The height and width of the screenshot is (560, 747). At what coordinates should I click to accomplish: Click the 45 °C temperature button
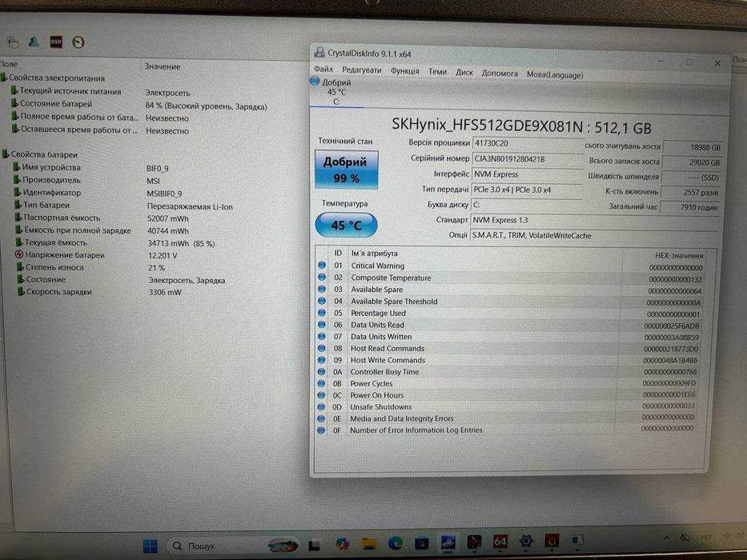tap(347, 225)
